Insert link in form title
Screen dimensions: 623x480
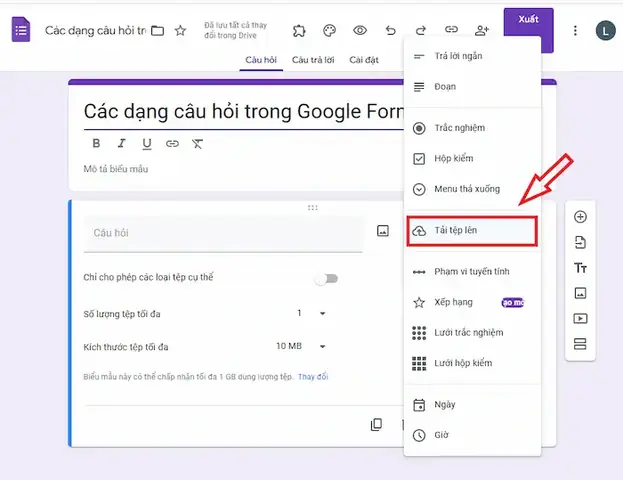click(172, 143)
